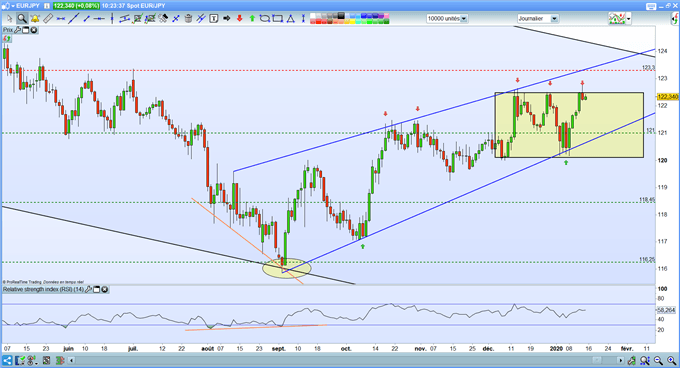Pick the black color swatch
This screenshot has height=368, width=680.
pos(341,15)
